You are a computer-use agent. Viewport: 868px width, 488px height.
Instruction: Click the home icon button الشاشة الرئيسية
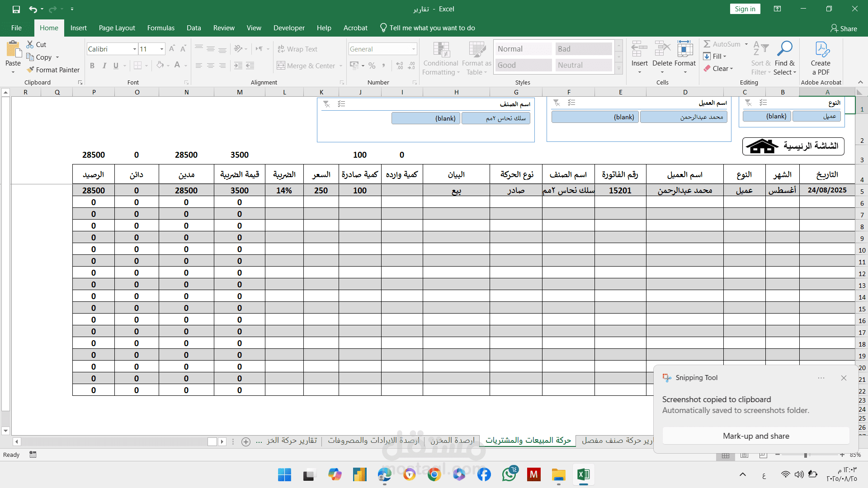(x=793, y=146)
